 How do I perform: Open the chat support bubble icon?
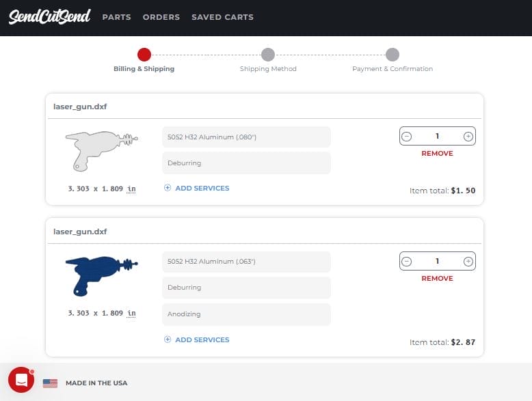pyautogui.click(x=21, y=380)
